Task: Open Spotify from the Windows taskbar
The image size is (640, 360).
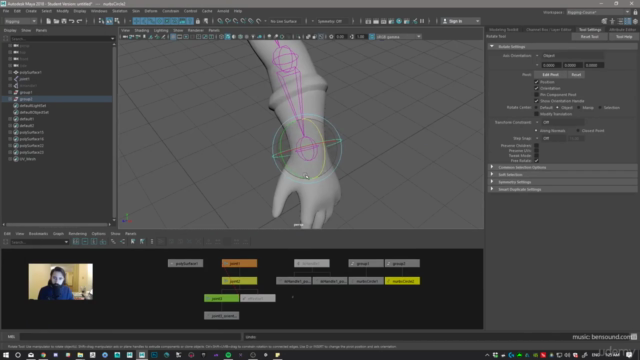Action: tap(228, 355)
